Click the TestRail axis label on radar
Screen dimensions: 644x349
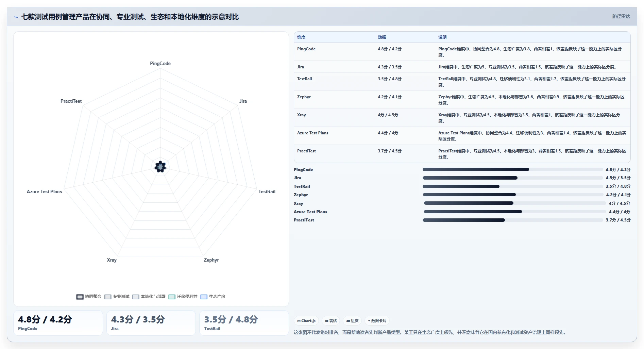267,192
